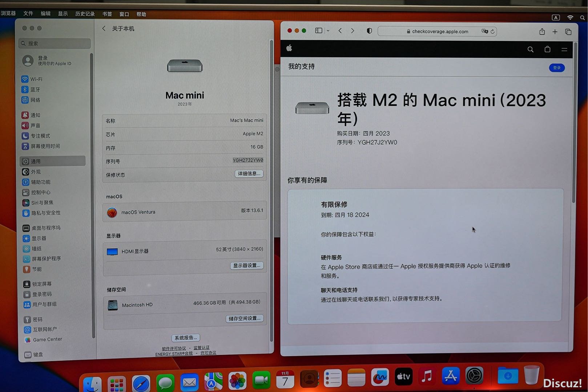Image resolution: width=588 pixels, height=392 pixels.
Task: Open Internet Accounts (互联网帐户)
Action: [41, 330]
